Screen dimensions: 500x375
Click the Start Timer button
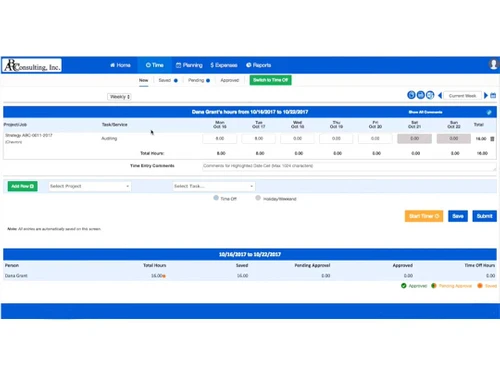point(424,216)
